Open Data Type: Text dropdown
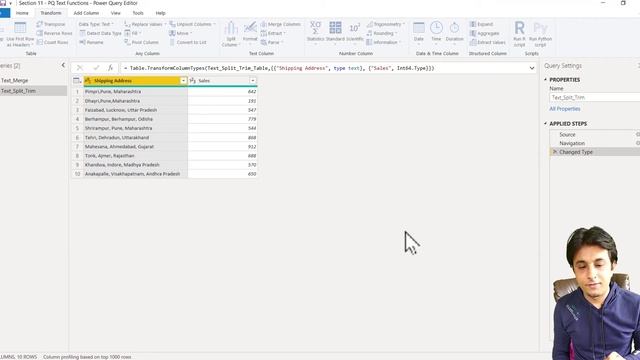This screenshot has width=640, height=360. (96, 24)
